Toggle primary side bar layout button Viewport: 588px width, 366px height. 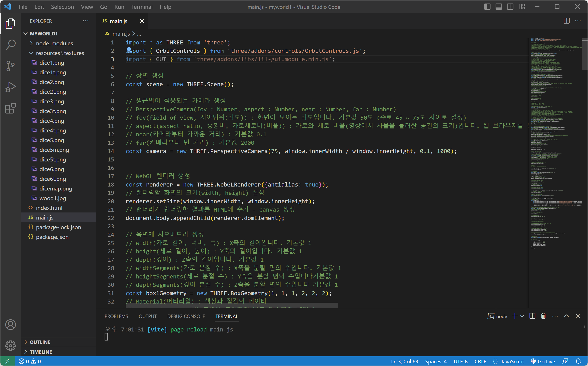pyautogui.click(x=487, y=7)
